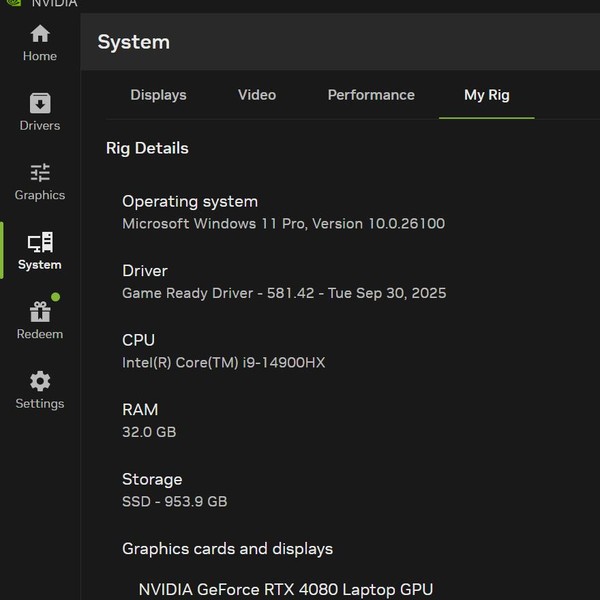Viewport: 600px width, 600px height.
Task: Select the My Rig tab
Action: pyautogui.click(x=486, y=95)
